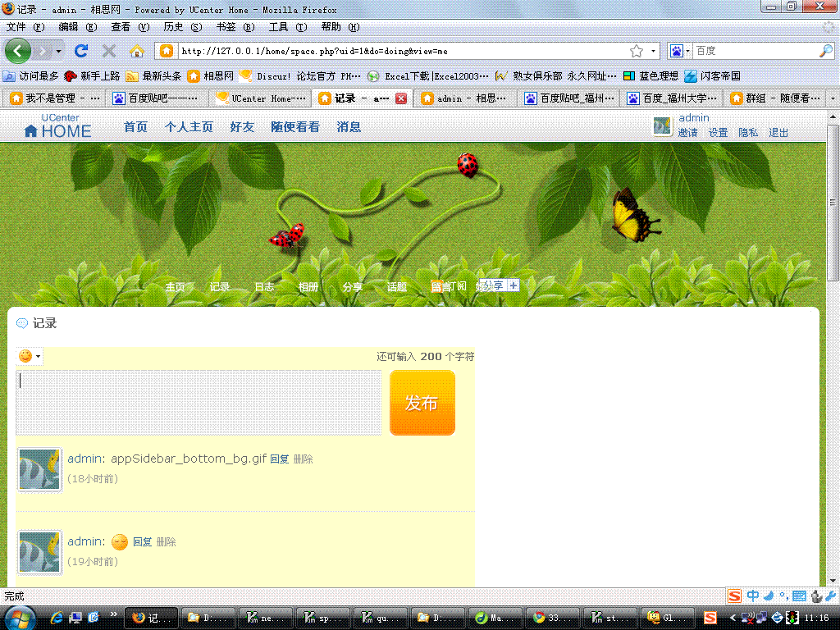Click the Baidu search input box
Viewport: 840px width, 630px height.
click(756, 51)
